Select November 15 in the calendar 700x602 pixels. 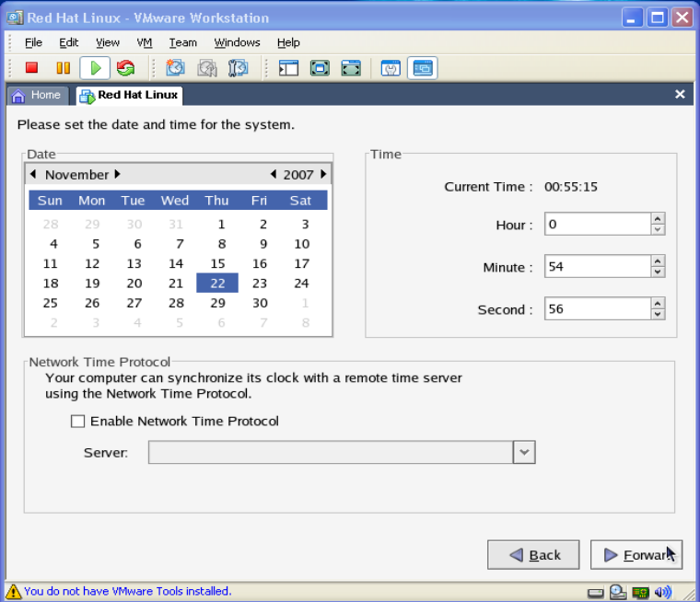click(217, 264)
